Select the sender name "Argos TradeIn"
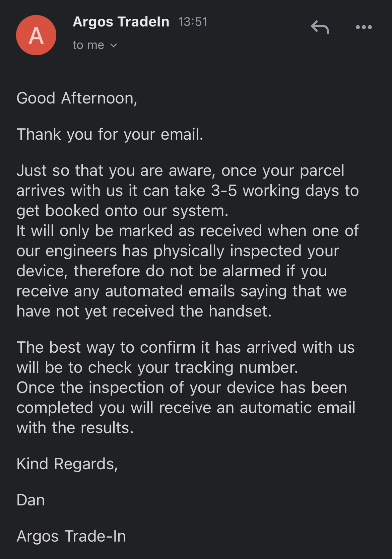Image resolution: width=392 pixels, height=559 pixels. (x=121, y=22)
